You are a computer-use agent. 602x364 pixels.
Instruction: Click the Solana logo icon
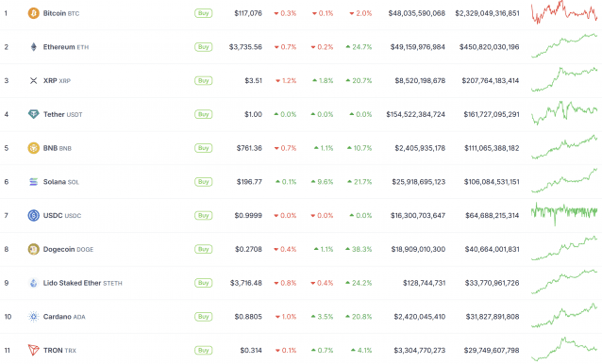tap(33, 182)
